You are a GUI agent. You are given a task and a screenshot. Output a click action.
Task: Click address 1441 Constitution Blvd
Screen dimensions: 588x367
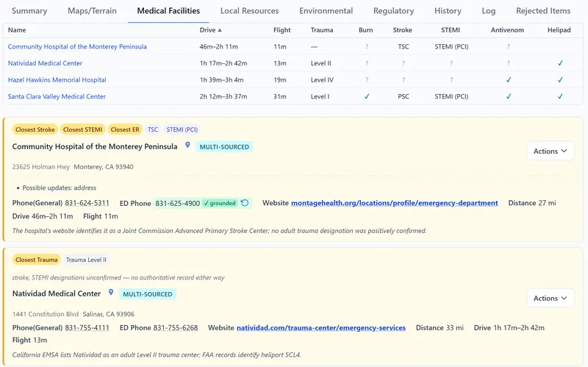pos(46,314)
